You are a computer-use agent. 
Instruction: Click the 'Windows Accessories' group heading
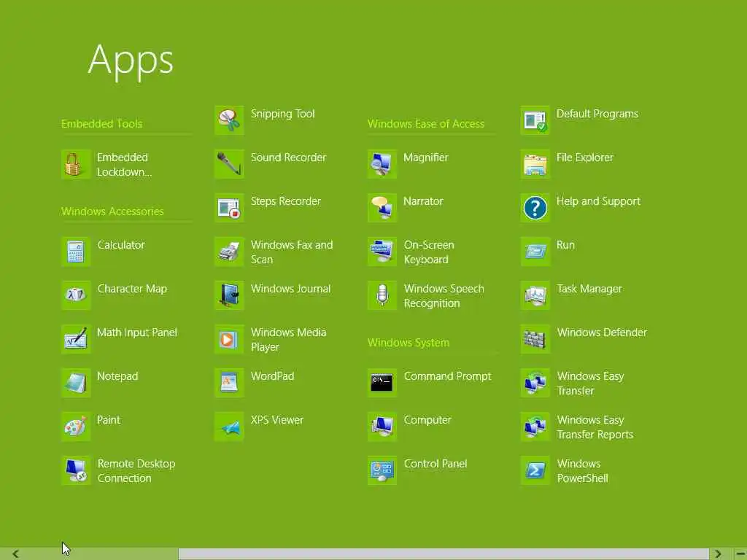point(112,211)
